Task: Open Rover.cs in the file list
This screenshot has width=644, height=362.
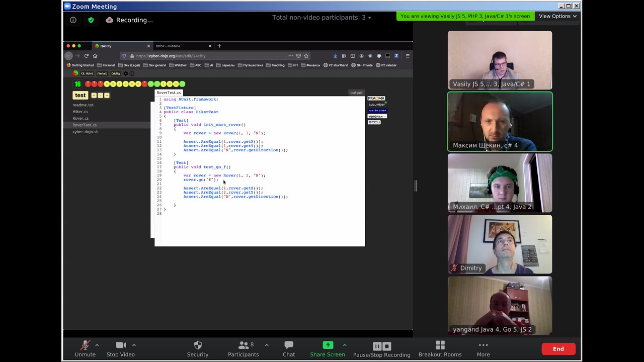Action: click(x=80, y=118)
